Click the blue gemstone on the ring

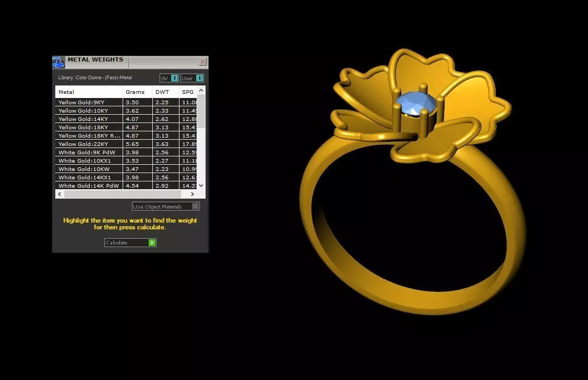(x=416, y=103)
